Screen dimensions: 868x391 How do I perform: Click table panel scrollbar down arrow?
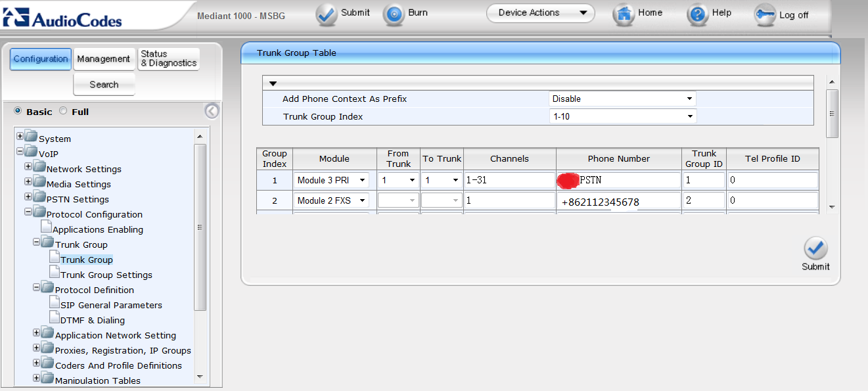[x=832, y=207]
